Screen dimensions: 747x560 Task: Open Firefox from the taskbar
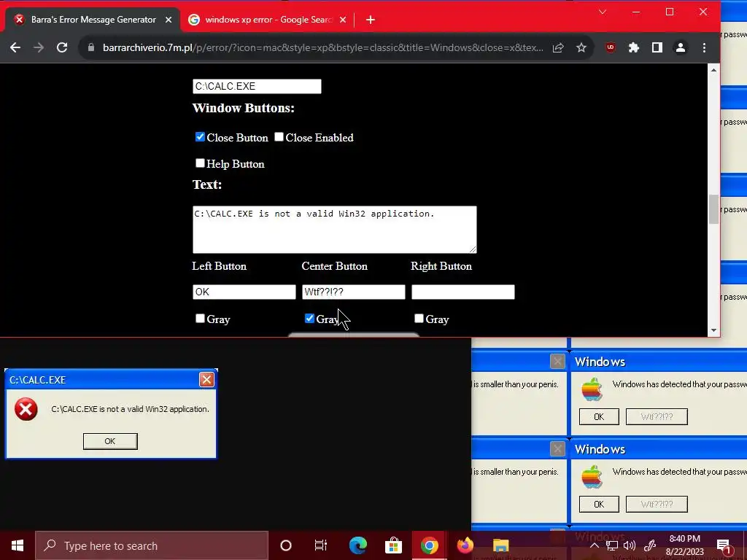465,545
